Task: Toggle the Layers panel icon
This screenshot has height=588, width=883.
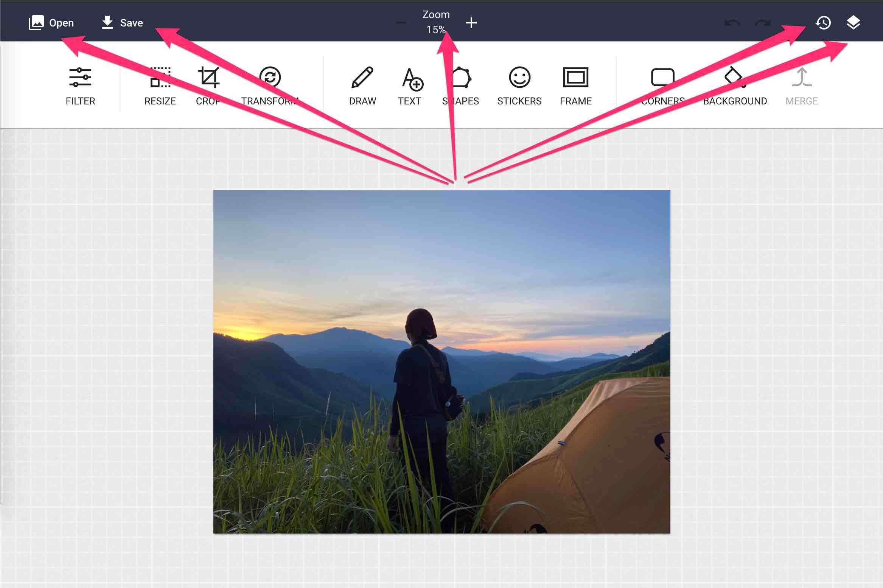Action: pos(853,23)
